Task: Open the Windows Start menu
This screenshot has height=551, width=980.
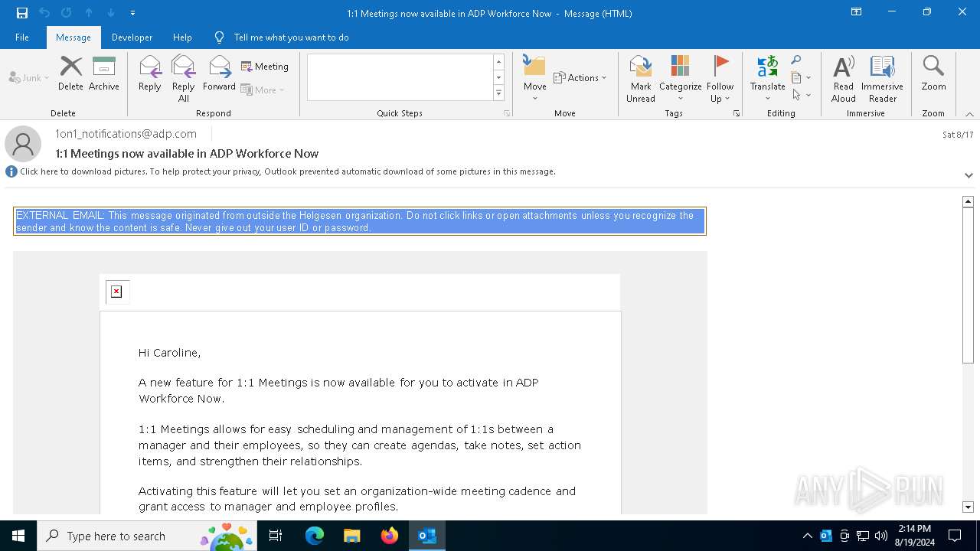Action: click(18, 536)
